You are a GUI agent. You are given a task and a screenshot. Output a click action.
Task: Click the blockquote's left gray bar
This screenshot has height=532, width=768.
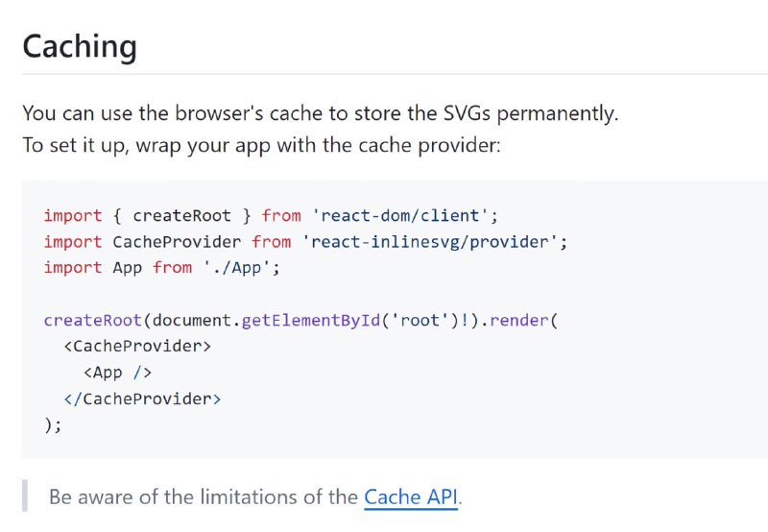[x=25, y=496]
